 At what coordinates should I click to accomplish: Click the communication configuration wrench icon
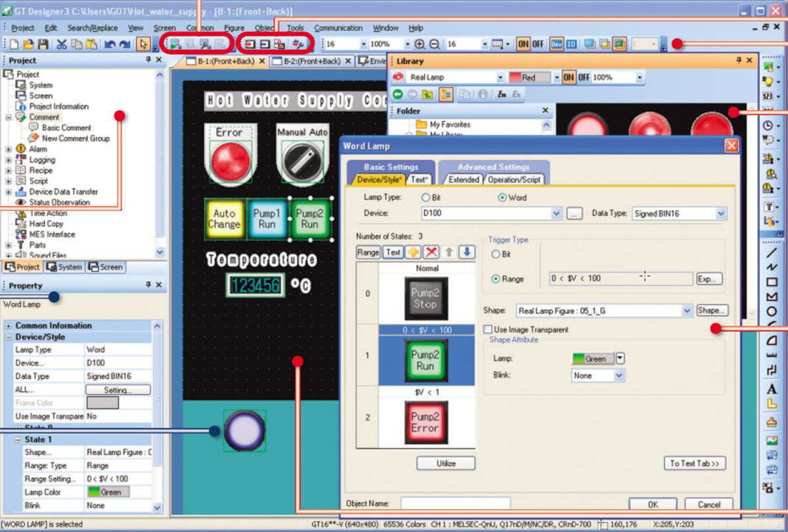point(297,44)
